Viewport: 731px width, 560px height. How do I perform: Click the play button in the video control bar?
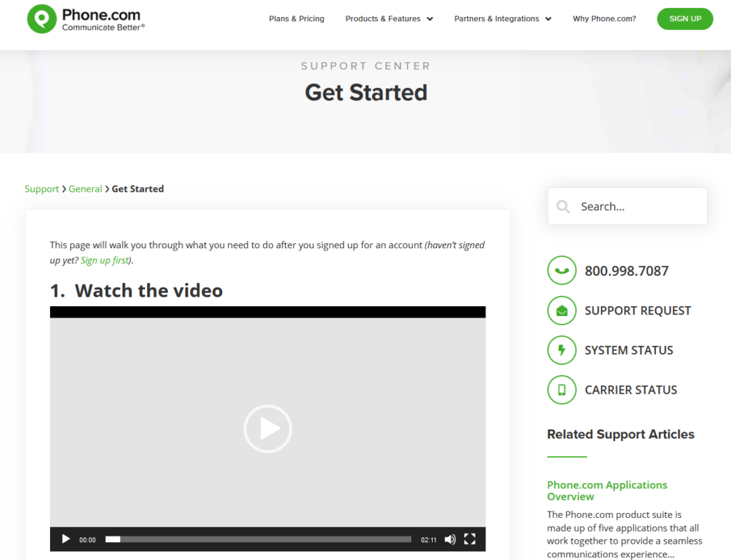[x=66, y=539]
